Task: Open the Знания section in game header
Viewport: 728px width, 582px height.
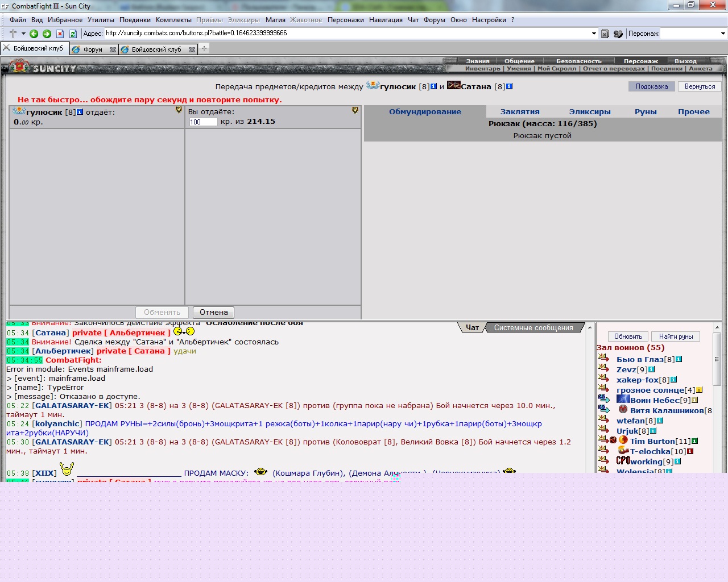Action: point(477,61)
